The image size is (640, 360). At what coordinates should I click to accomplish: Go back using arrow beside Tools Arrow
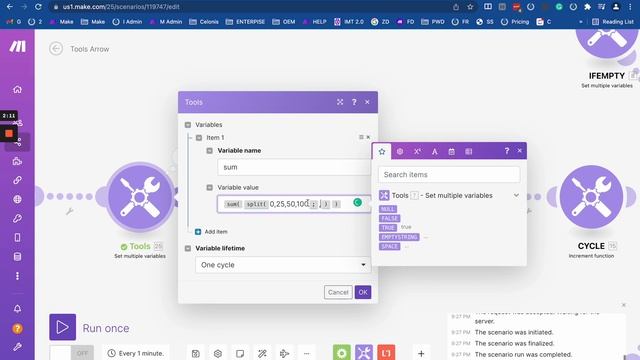[56, 49]
